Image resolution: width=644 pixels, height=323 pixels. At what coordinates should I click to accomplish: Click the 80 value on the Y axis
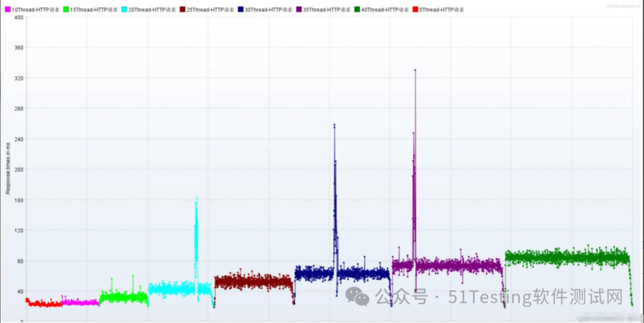pos(21,261)
